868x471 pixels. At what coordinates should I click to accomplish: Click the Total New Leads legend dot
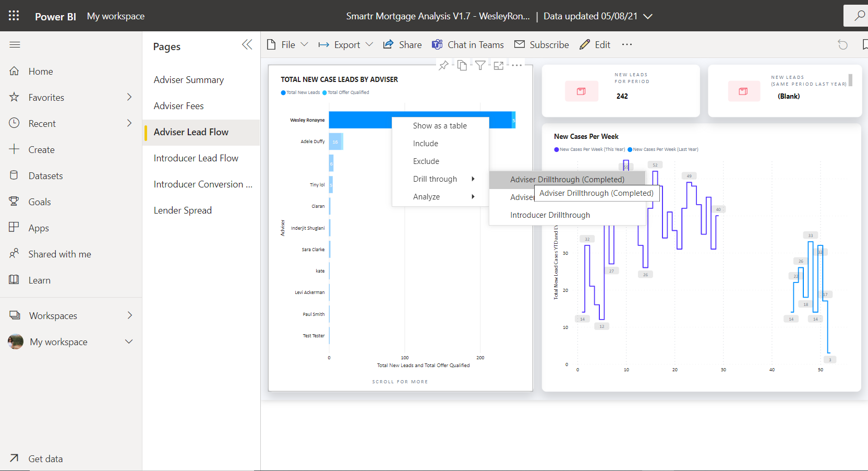pyautogui.click(x=283, y=93)
